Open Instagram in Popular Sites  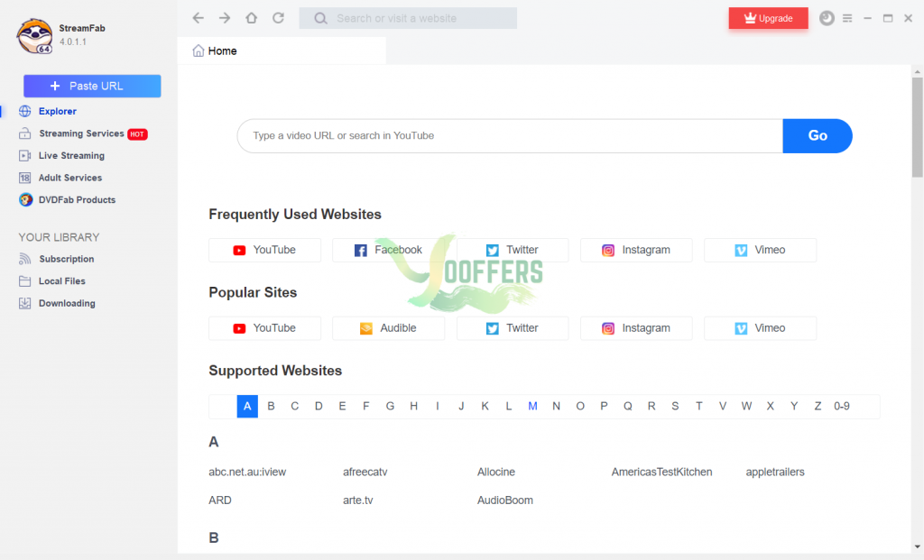(636, 328)
